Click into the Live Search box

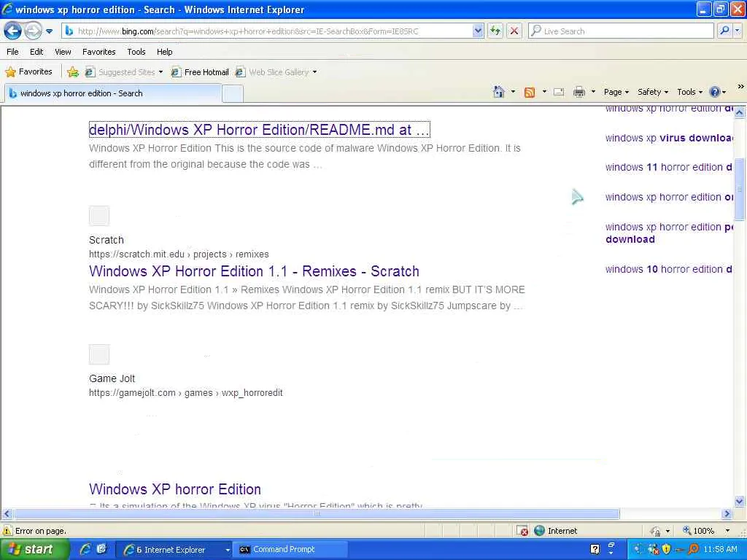(621, 31)
